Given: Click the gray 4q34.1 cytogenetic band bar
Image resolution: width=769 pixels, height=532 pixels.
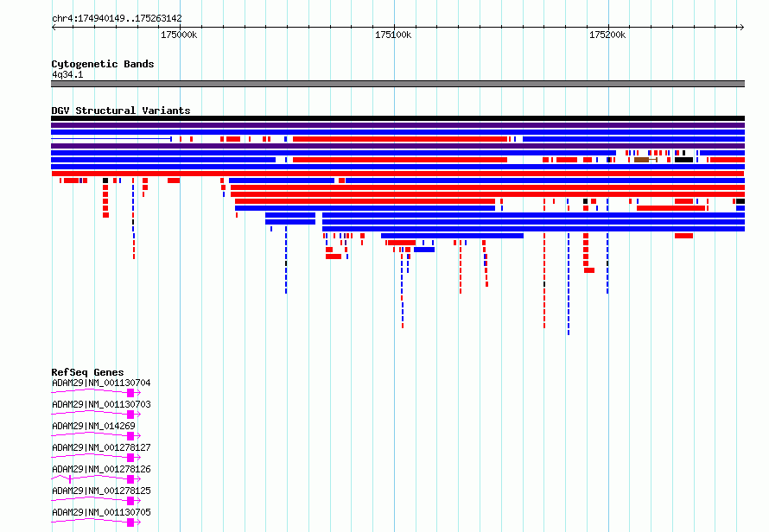Looking at the screenshot, I should pyautogui.click(x=397, y=84).
